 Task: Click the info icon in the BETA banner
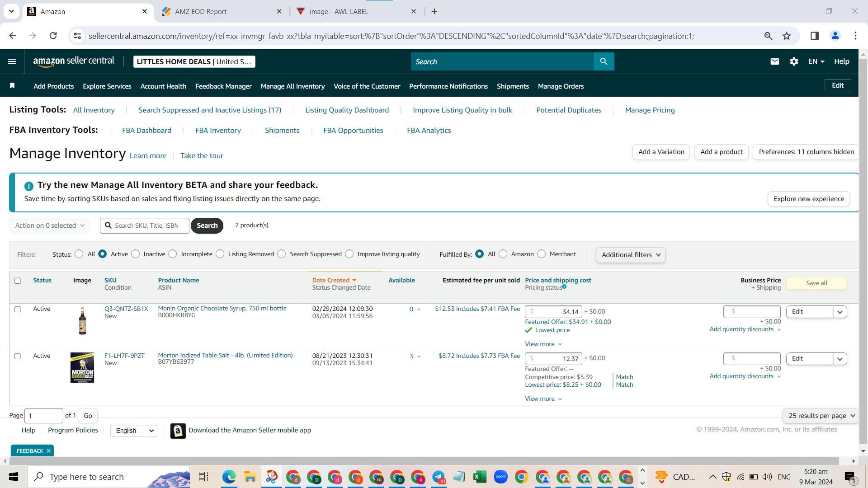click(28, 186)
